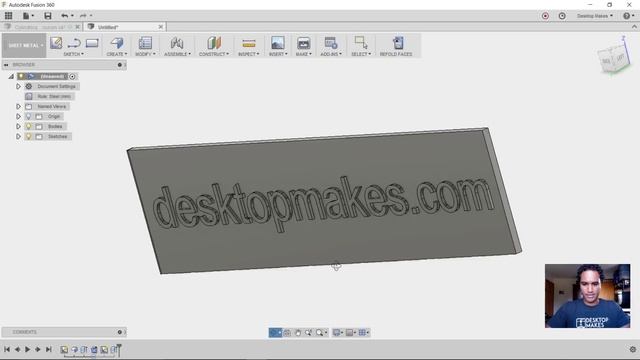Expand the Sketches folder
Image resolution: width=640 pixels, height=360 pixels.
click(x=18, y=136)
